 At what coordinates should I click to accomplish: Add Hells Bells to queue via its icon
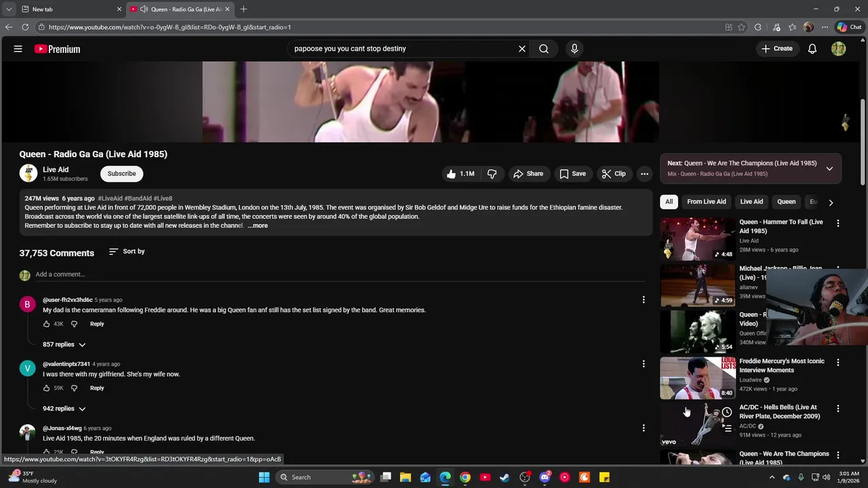coord(727,428)
